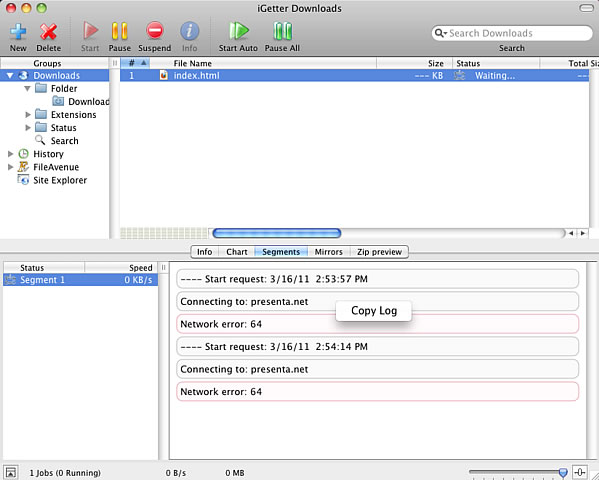Screen dimensions: 599x480
Task: Select the Status folder icon
Action: point(41,127)
